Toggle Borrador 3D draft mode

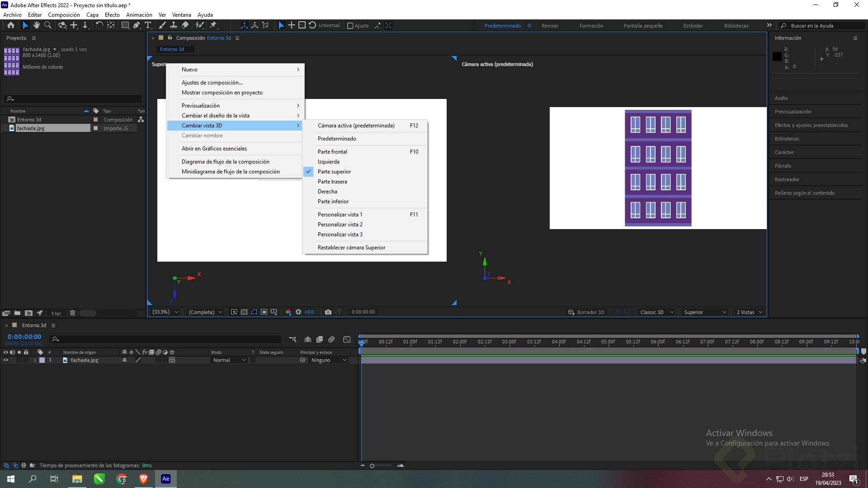click(586, 312)
